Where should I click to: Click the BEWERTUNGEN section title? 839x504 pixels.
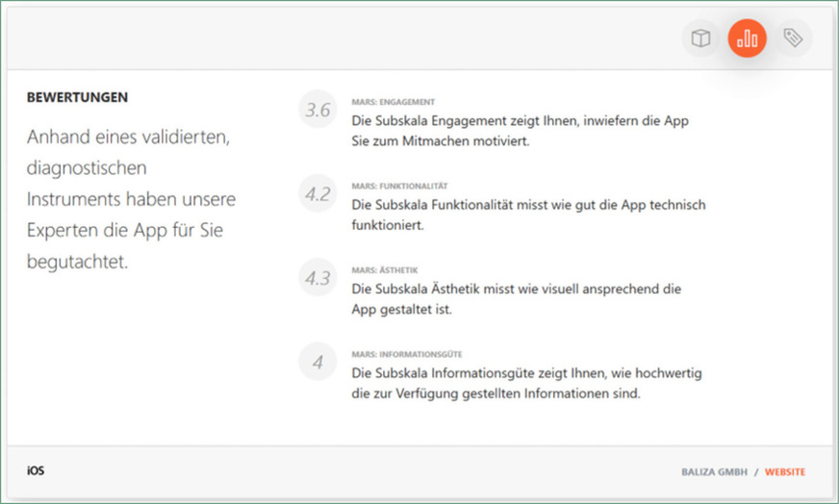[x=78, y=98]
